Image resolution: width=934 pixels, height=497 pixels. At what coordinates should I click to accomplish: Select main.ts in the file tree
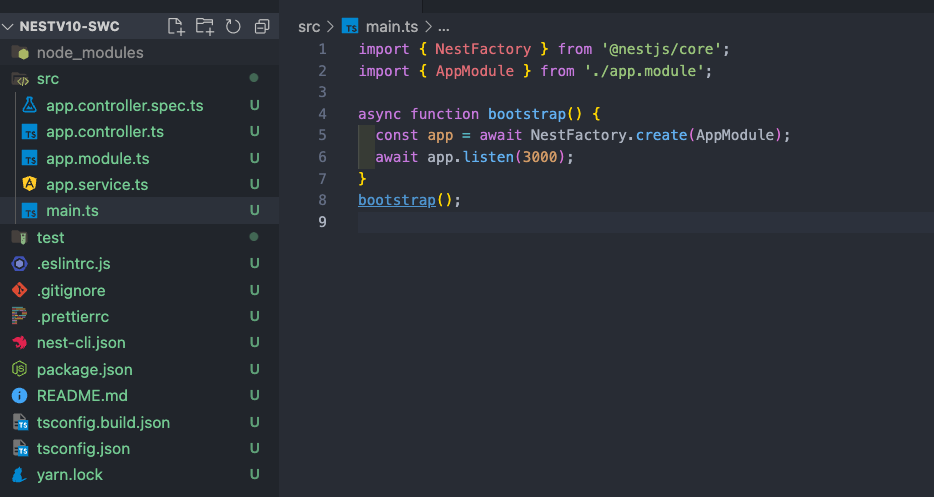(139, 210)
